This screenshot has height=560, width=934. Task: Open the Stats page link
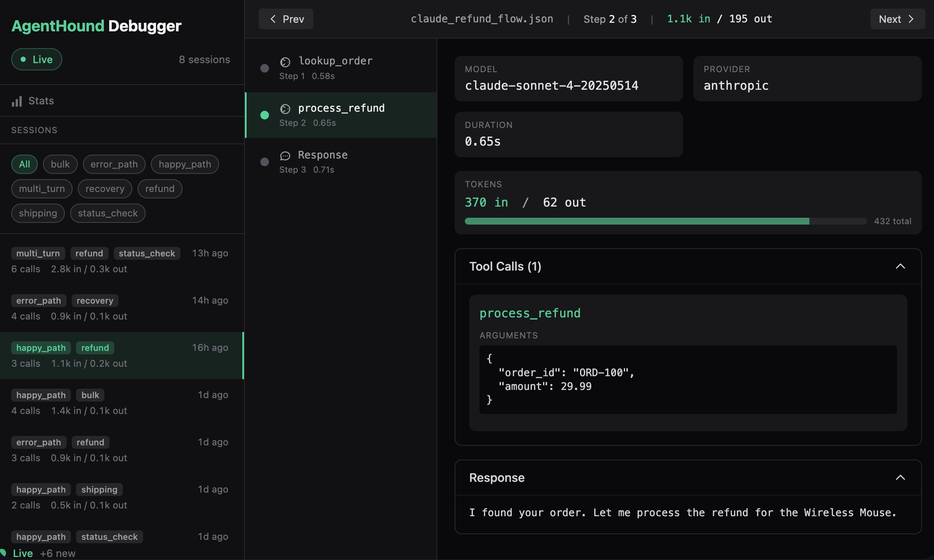(x=41, y=101)
